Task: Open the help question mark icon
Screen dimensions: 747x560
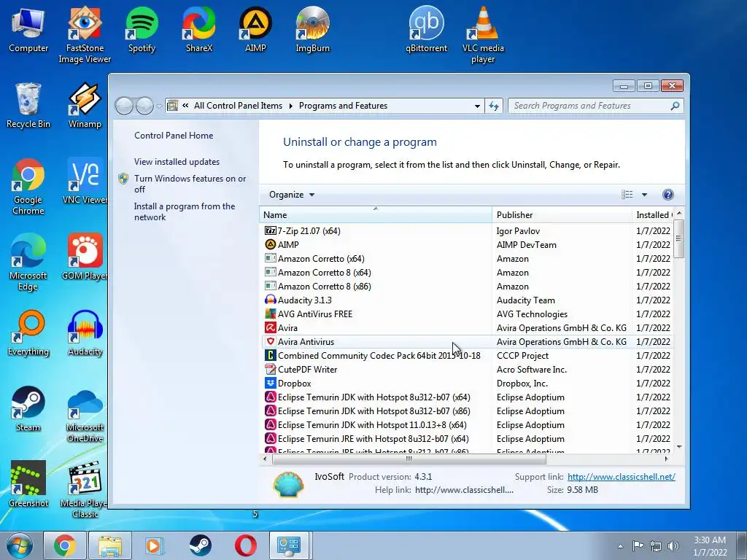Action: coord(668,194)
